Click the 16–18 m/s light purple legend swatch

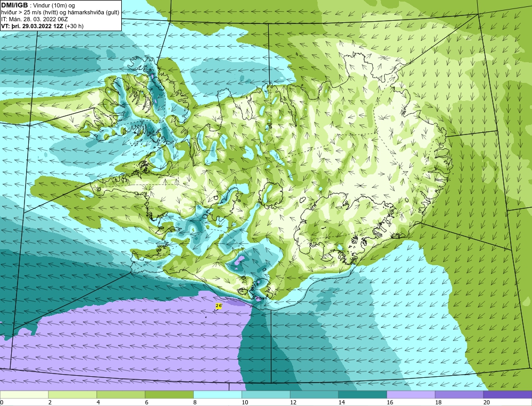click(x=411, y=394)
